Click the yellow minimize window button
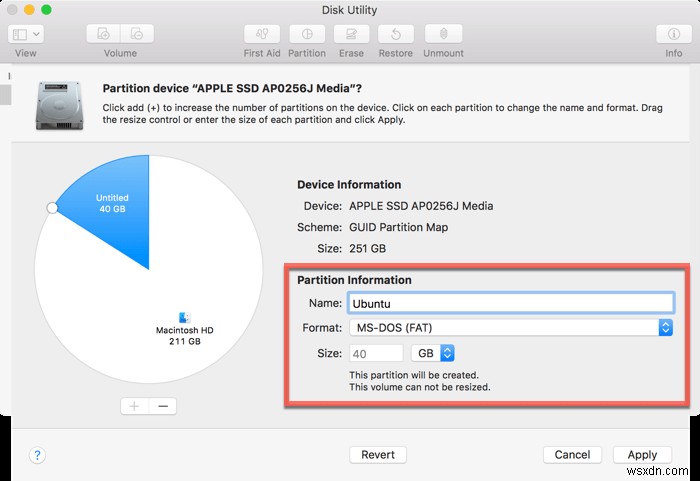Image resolution: width=700 pixels, height=481 pixels. point(29,9)
